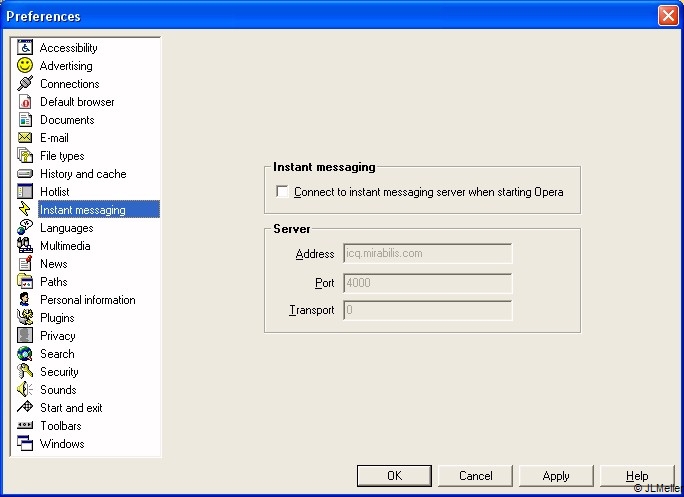Screen dimensions: 684x497
Task: Click the Search globe magnifier icon
Action: tap(25, 353)
